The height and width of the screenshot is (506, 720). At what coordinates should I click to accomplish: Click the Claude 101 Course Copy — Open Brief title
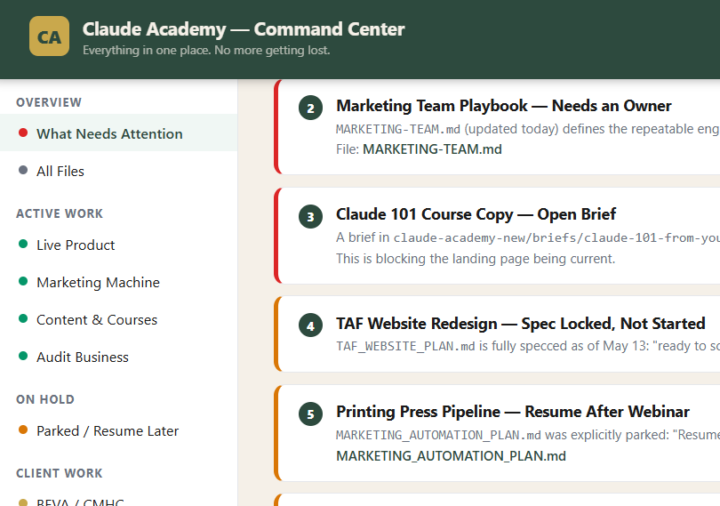476,214
